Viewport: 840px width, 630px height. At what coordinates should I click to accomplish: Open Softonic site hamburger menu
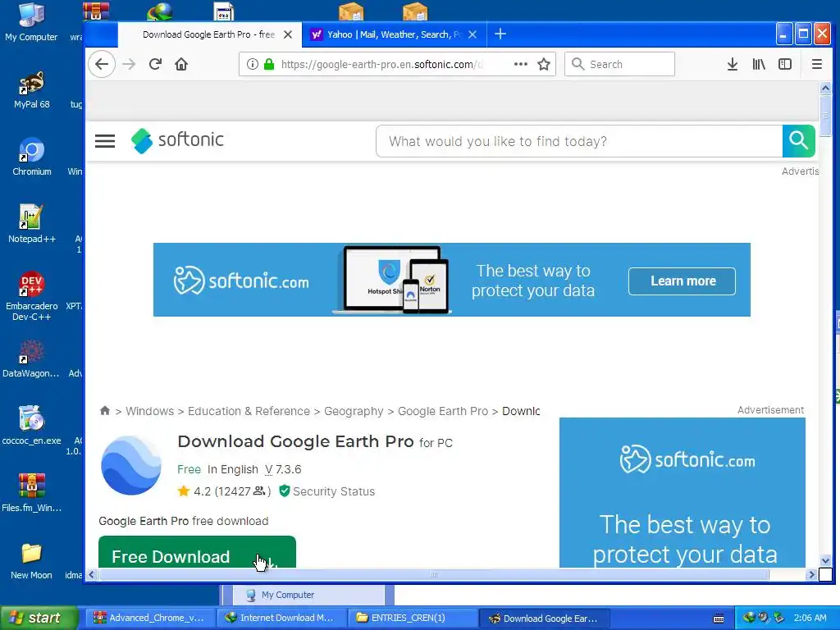[105, 141]
